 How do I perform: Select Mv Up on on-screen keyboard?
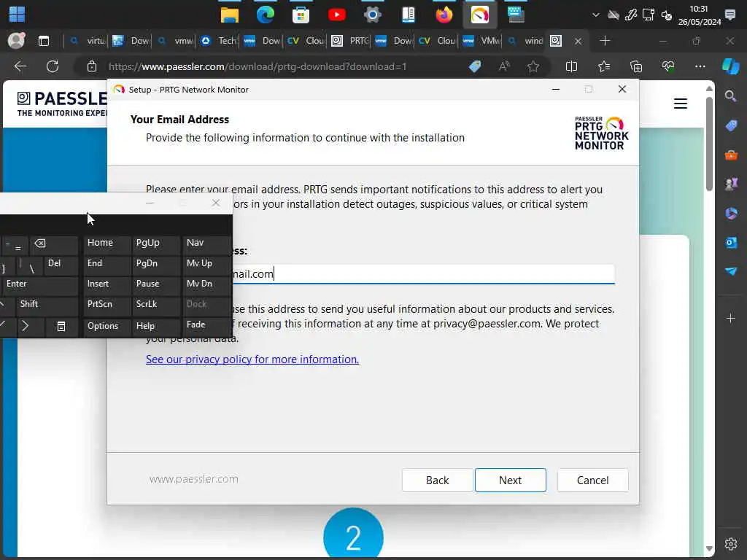[x=206, y=265]
